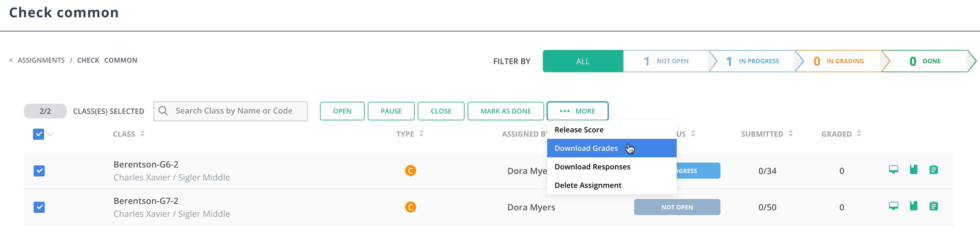Focus the Search Class by Name field
Screen dimensions: 980x232
231,111
